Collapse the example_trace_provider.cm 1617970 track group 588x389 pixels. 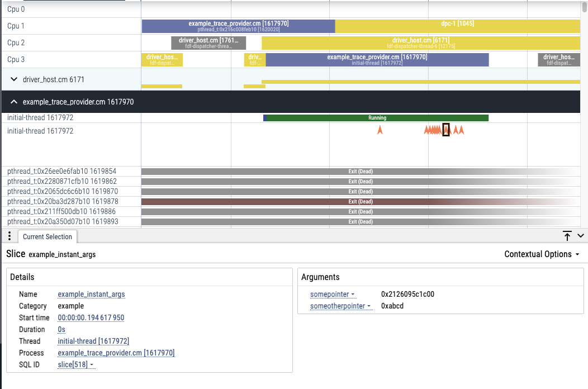click(13, 102)
